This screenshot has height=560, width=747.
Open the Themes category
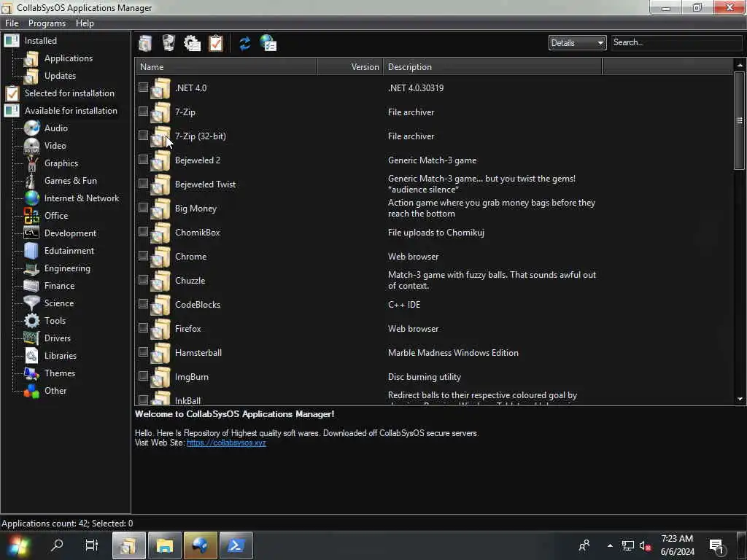click(60, 373)
